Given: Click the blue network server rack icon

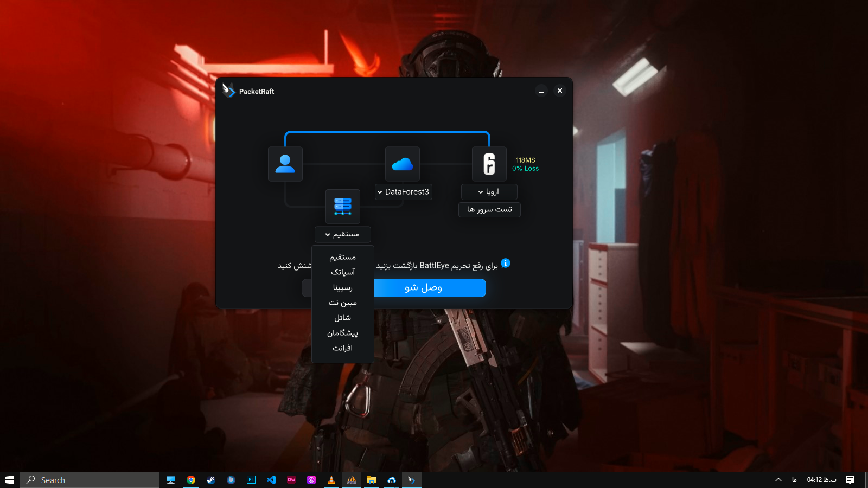Looking at the screenshot, I should click(343, 207).
